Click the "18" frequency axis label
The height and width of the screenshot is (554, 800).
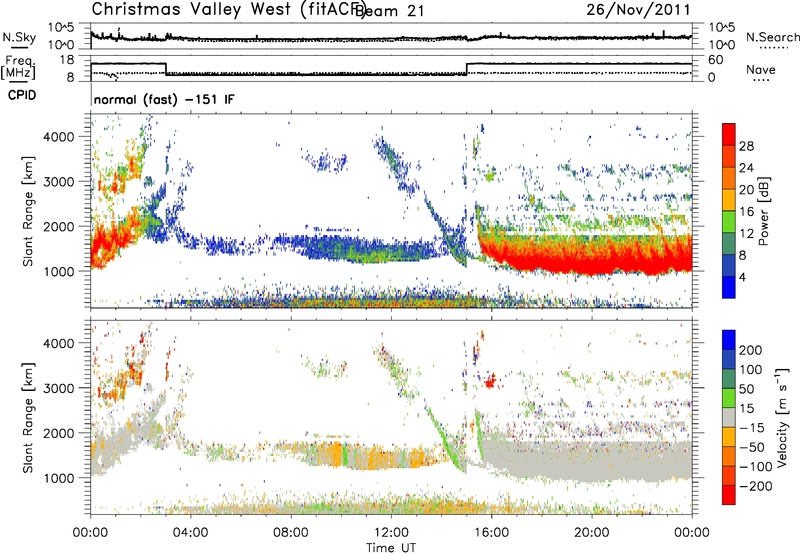point(66,60)
